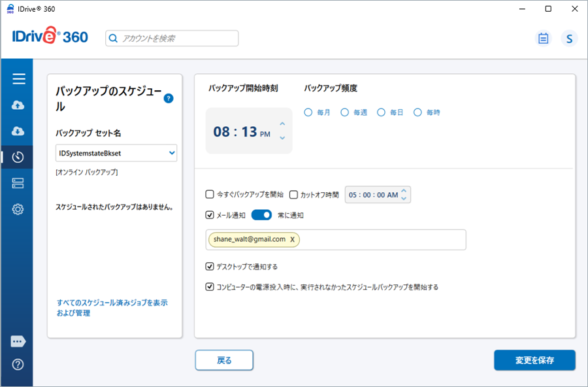Viewport: 588px width, 387px height.
Task: Open the settings gear icon
Action: [x=18, y=209]
